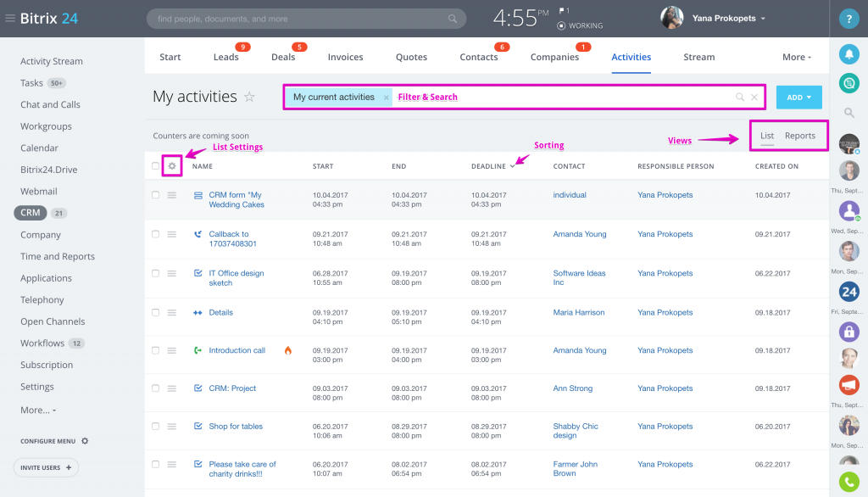Open Activity Stream in left sidebar

[52, 62]
